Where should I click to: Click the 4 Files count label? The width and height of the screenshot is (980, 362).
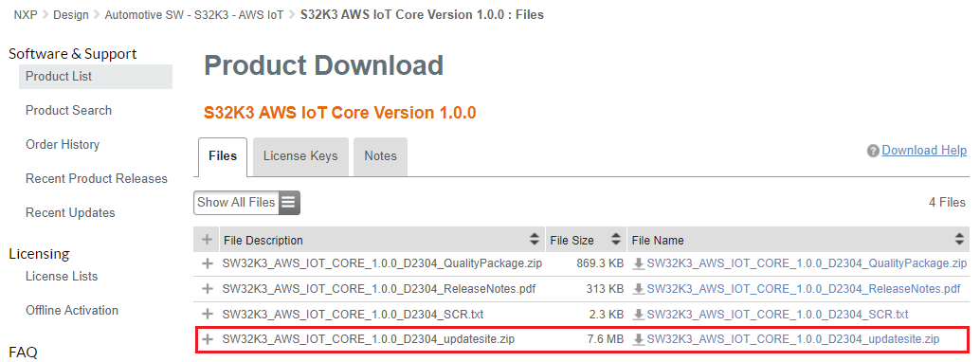[947, 203]
